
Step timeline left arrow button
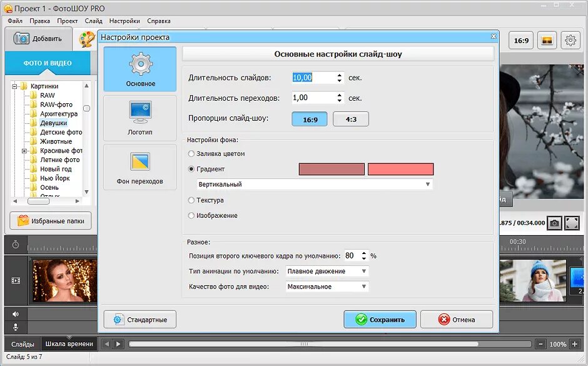[107, 344]
